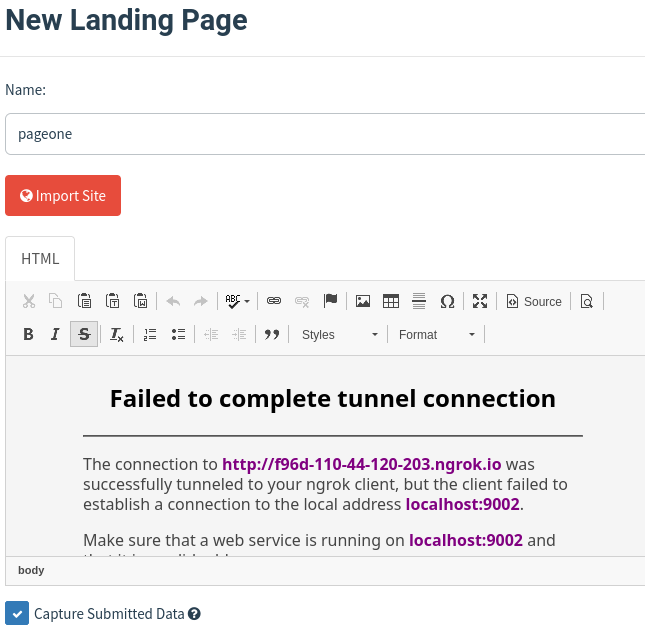Insert a link with the Link icon

click(274, 301)
